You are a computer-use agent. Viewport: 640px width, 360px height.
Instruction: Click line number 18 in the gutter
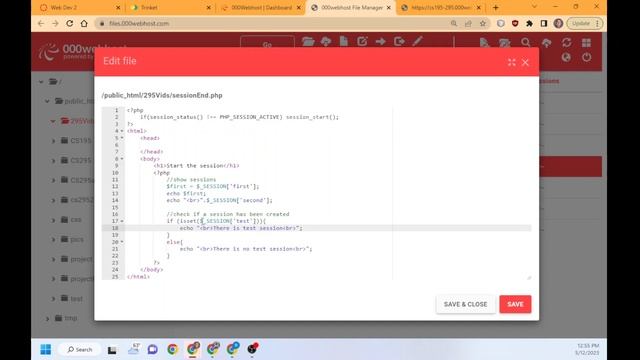pyautogui.click(x=115, y=228)
